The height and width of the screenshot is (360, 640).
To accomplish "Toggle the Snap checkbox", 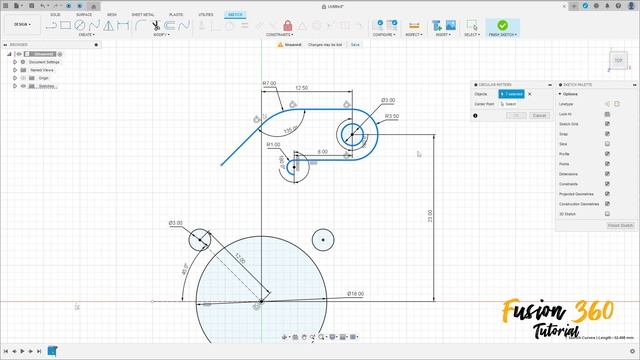I will click(x=607, y=134).
